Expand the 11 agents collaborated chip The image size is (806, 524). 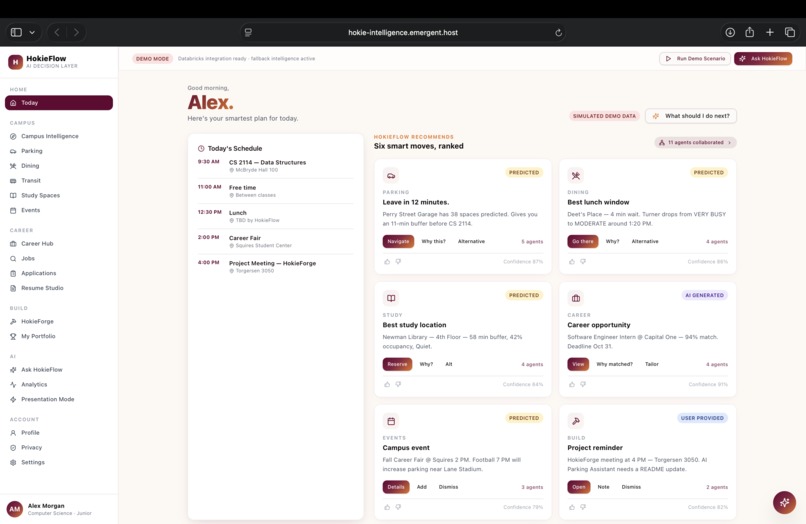click(695, 142)
